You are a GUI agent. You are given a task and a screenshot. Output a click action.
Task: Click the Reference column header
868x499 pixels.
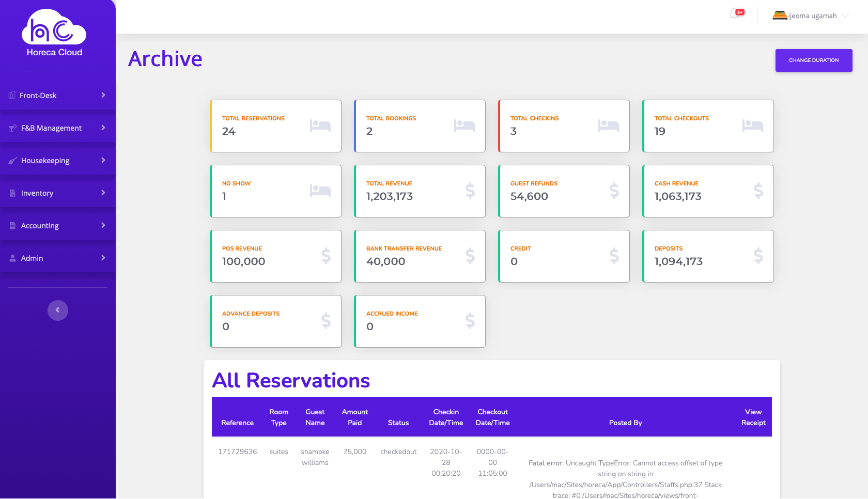(238, 423)
